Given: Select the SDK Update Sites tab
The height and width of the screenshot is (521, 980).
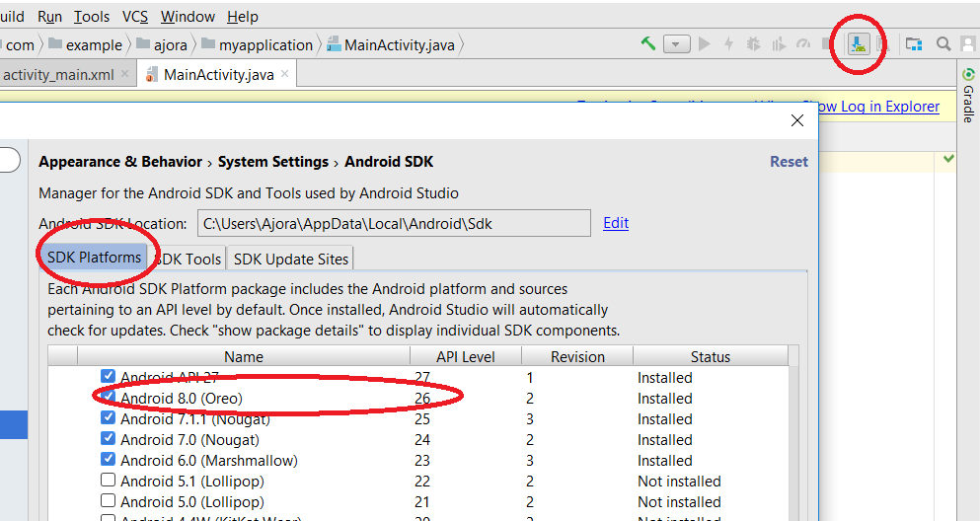Looking at the screenshot, I should 290,259.
